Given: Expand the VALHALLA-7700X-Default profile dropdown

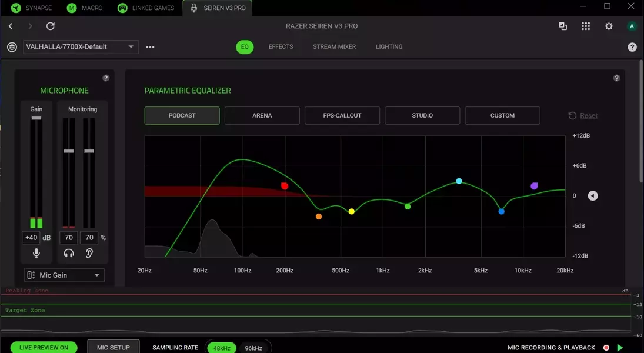Looking at the screenshot, I should (x=81, y=47).
